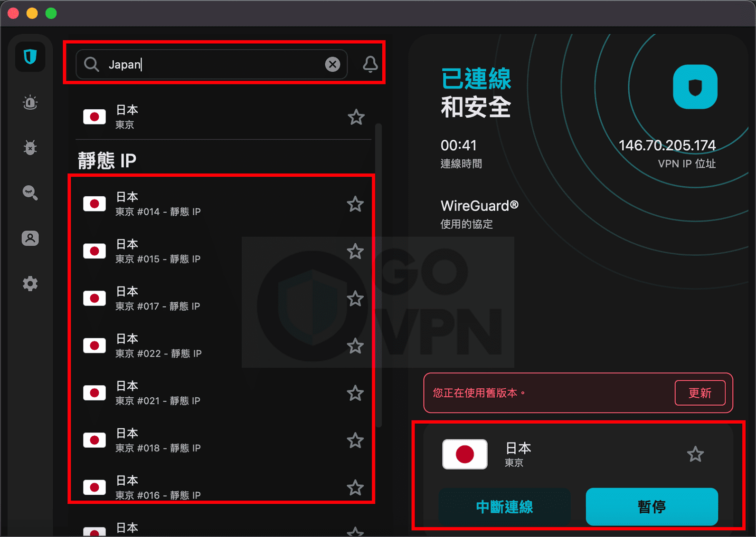Viewport: 756px width, 537px height.
Task: Open the settings gear in sidebar
Action: coord(30,284)
